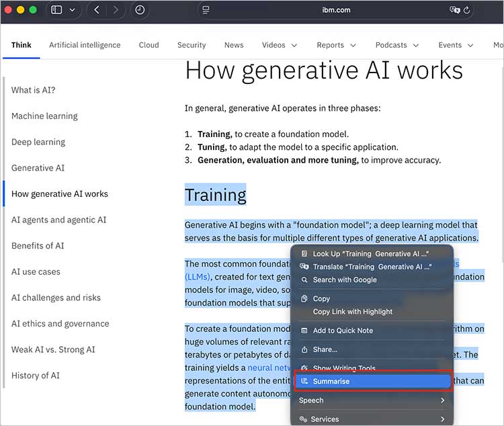Go back with the back arrow
The height and width of the screenshot is (426, 504).
click(x=97, y=10)
